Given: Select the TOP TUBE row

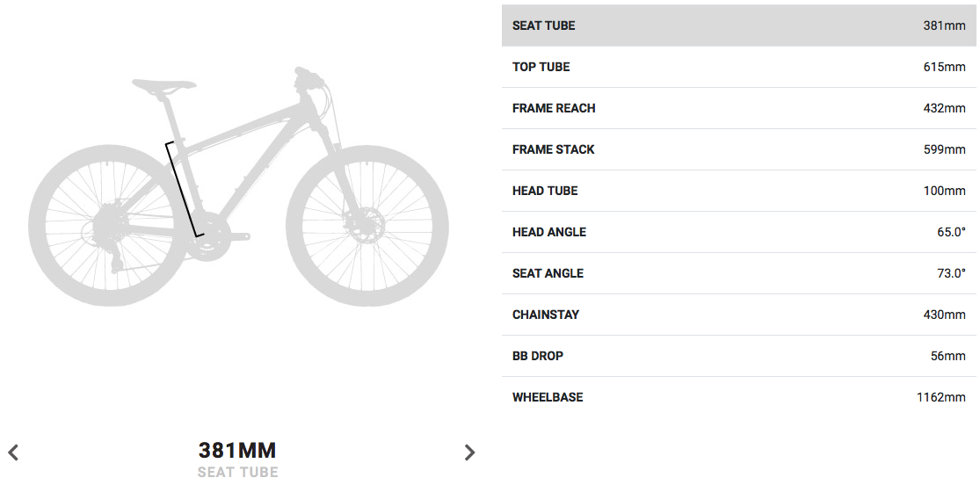Looking at the screenshot, I should (x=739, y=67).
